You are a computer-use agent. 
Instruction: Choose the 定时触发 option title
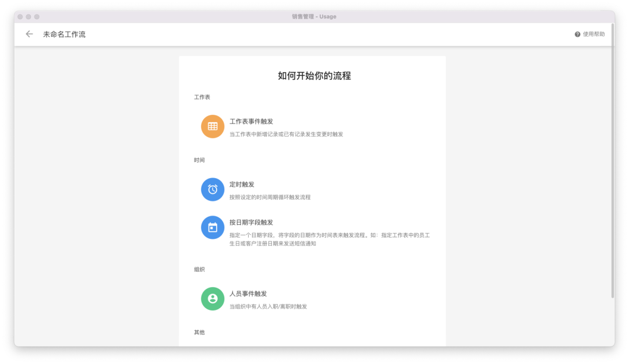[x=242, y=184]
